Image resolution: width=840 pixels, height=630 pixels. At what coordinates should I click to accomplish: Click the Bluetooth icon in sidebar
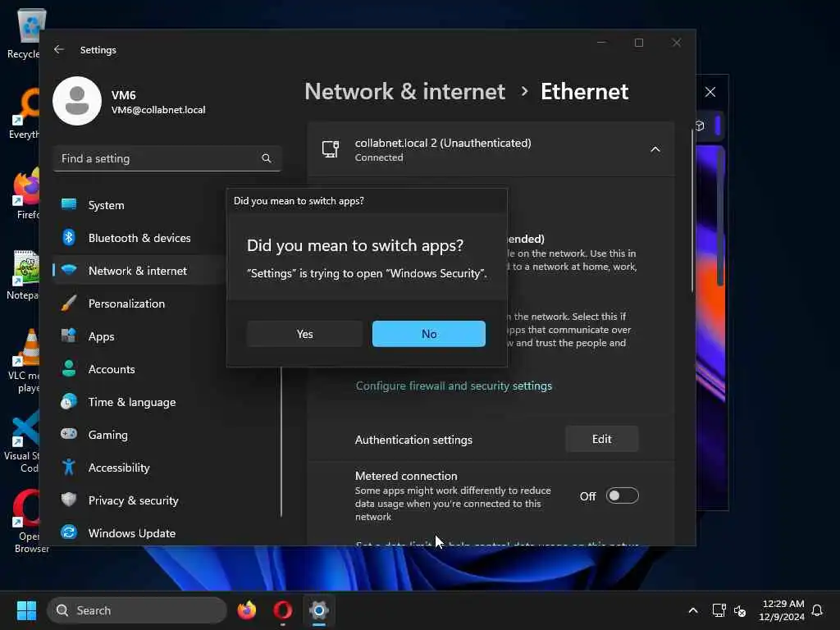(69, 237)
